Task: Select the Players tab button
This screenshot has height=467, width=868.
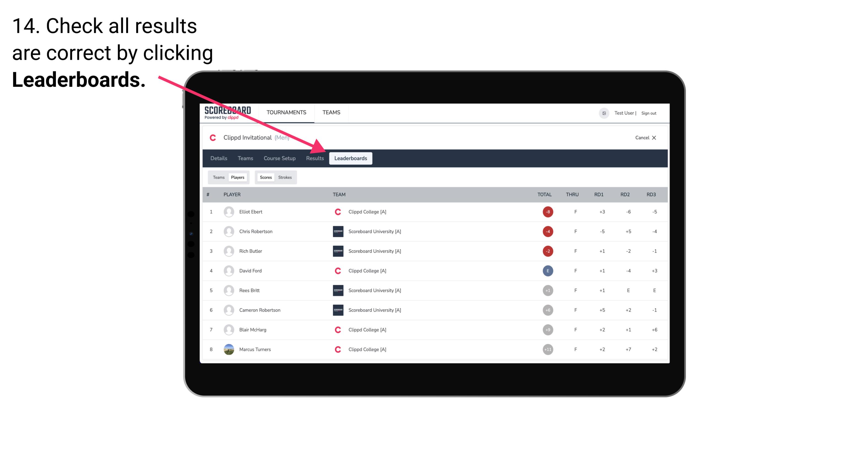Action: point(237,177)
